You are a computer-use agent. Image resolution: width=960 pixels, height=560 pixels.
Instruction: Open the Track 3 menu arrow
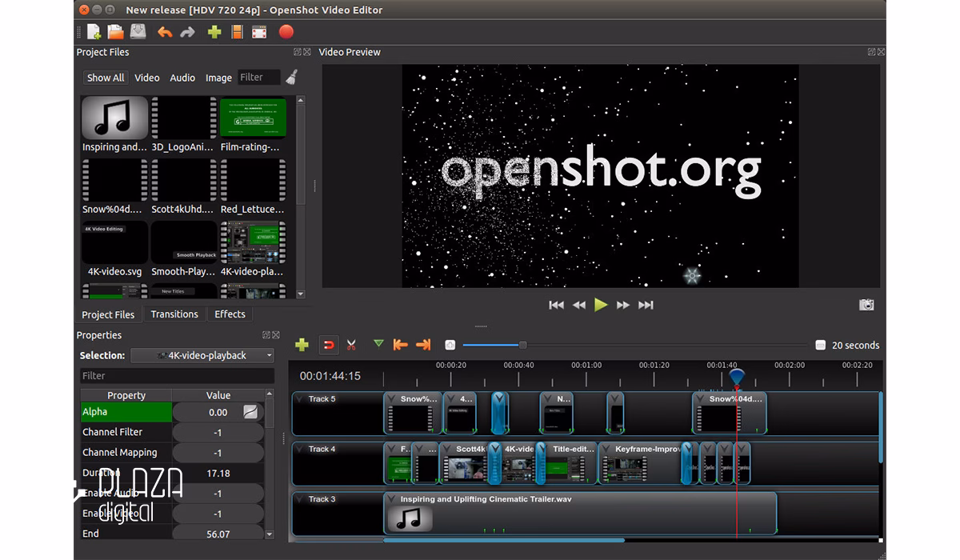pos(299,499)
